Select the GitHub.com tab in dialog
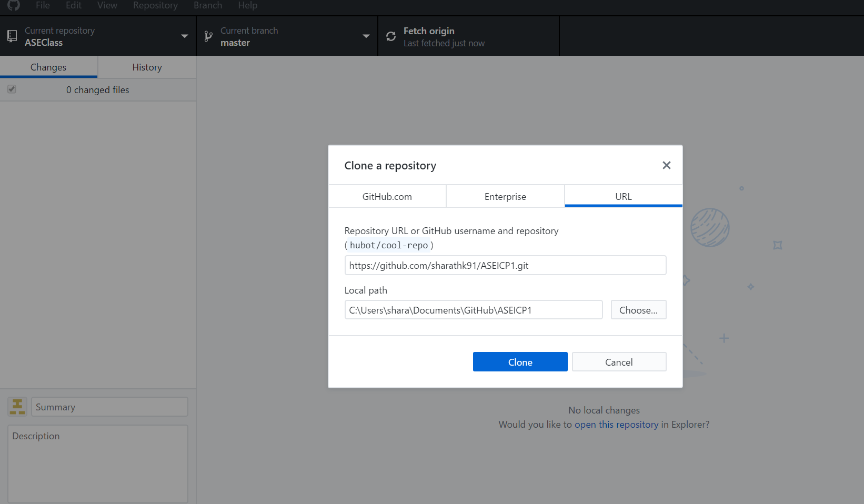This screenshot has height=504, width=864. [x=387, y=196]
